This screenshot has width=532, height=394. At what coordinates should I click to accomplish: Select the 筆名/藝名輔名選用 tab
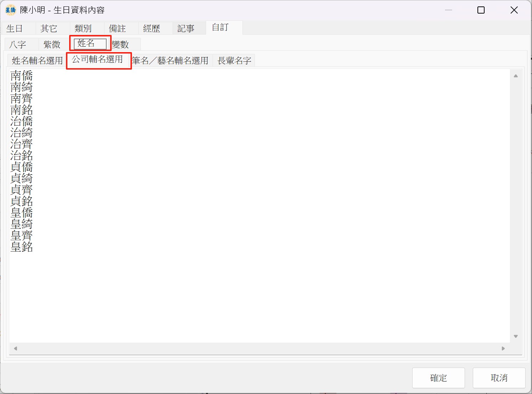[x=170, y=61]
